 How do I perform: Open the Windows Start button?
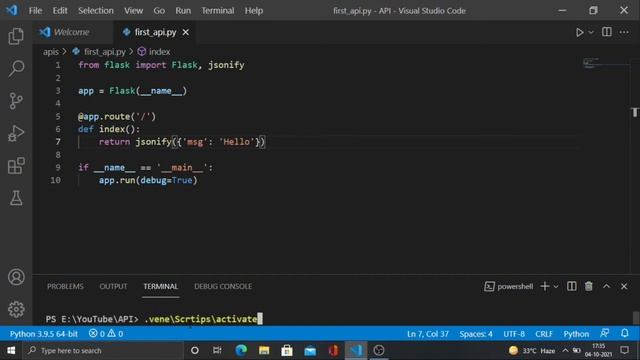(x=11, y=351)
